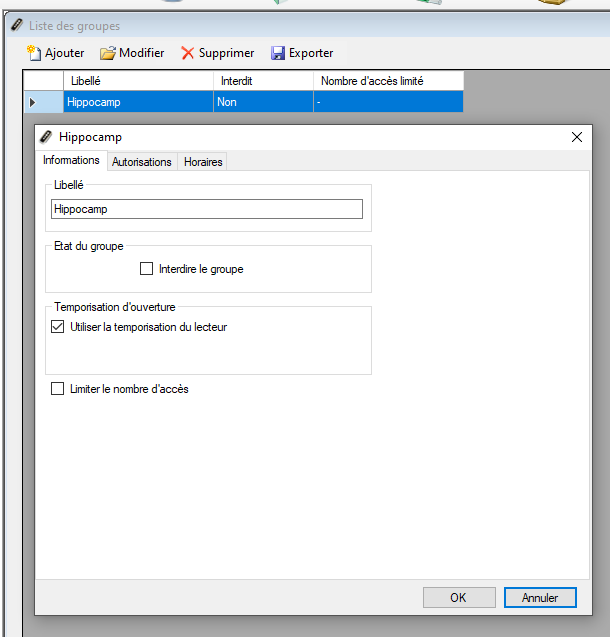Open the Horaires tab
The height and width of the screenshot is (637, 610).
(x=203, y=162)
